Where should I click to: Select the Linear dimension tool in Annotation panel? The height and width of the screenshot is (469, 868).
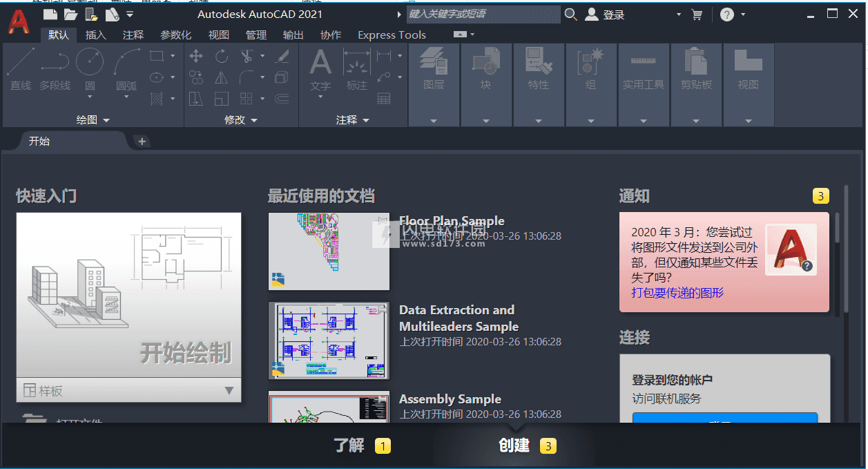(x=384, y=56)
